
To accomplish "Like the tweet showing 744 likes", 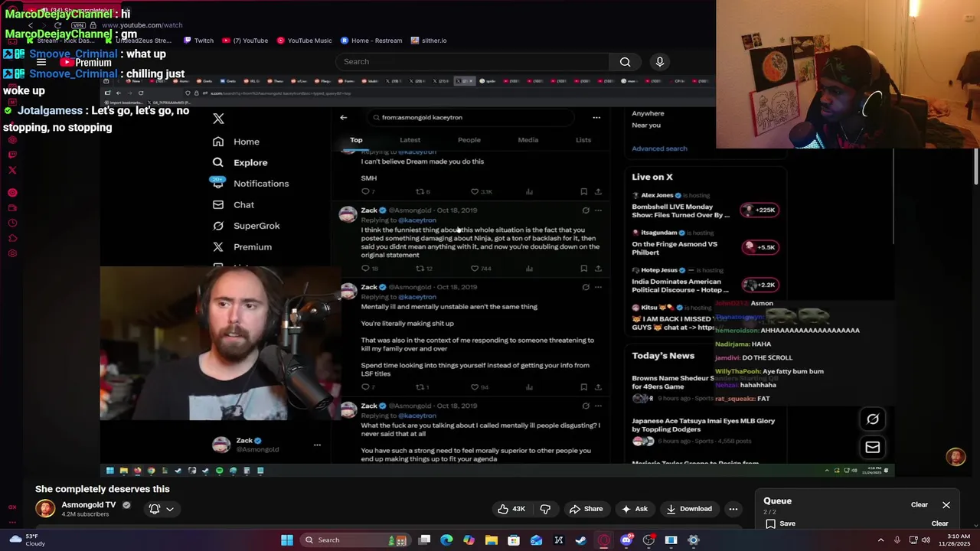I will (482, 269).
